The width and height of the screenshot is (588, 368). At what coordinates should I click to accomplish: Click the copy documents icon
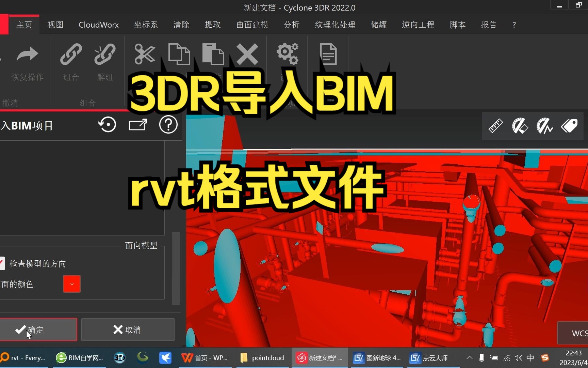pyautogui.click(x=179, y=54)
